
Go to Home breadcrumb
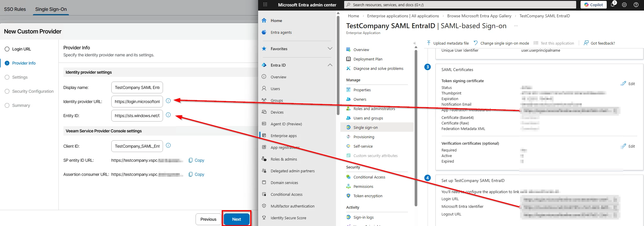tap(353, 16)
